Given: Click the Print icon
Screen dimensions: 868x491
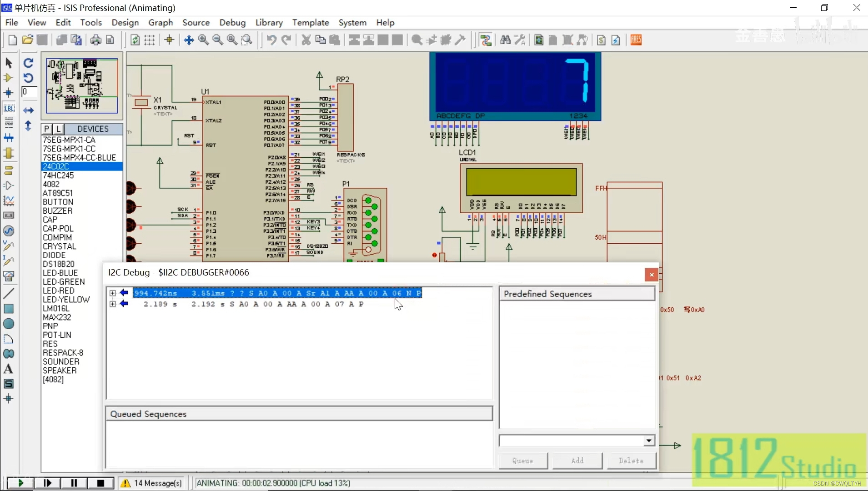Looking at the screenshot, I should coord(95,40).
